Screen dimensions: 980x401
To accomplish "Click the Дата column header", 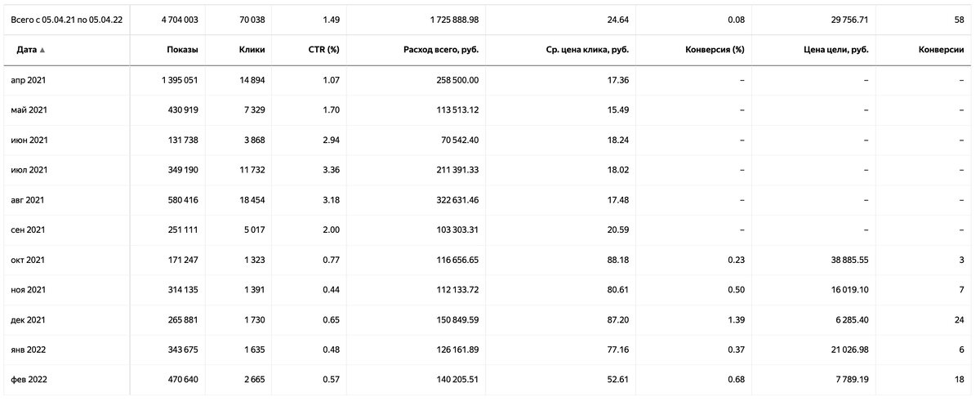I will click(26, 50).
